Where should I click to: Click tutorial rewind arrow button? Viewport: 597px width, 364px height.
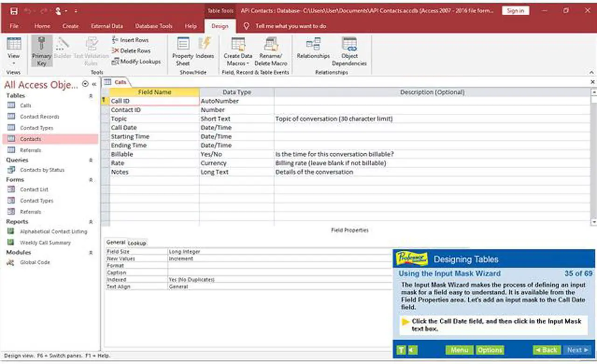[413, 350]
